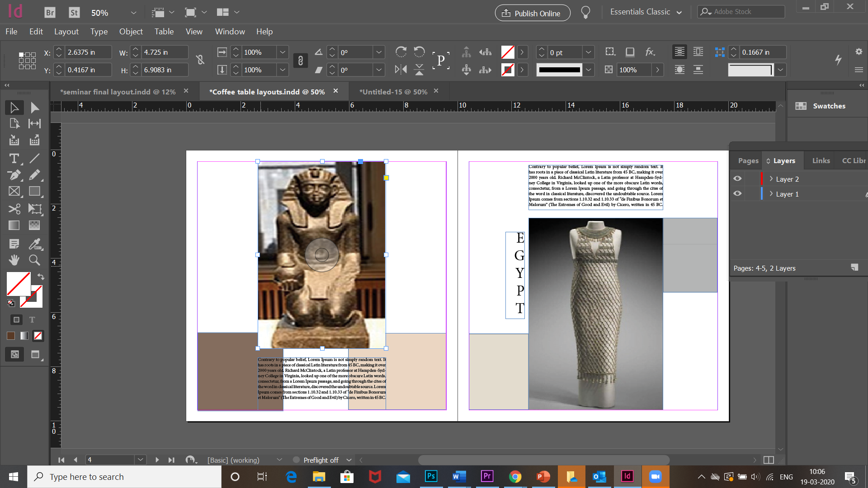Select the Eyedropper tool
The width and height of the screenshot is (868, 488).
[34, 244]
